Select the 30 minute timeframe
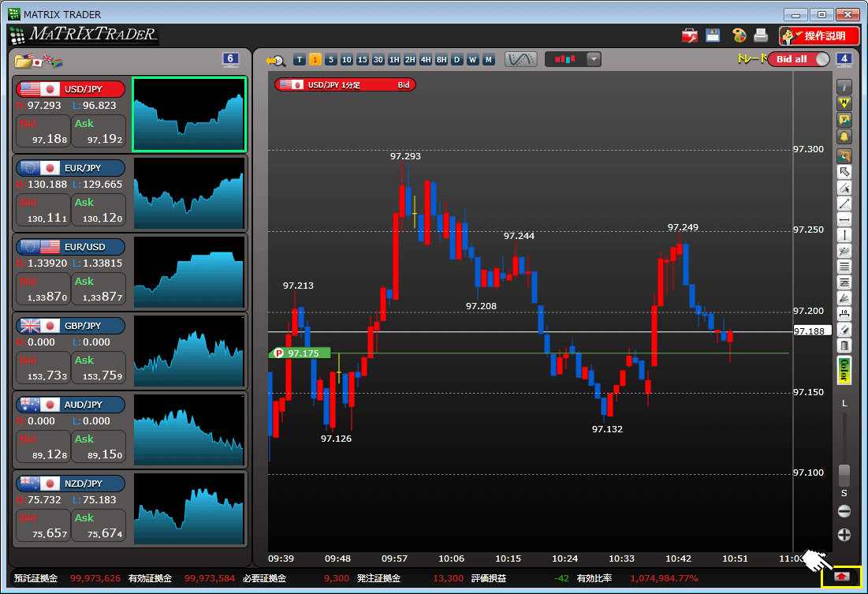This screenshot has height=594, width=868. click(378, 59)
